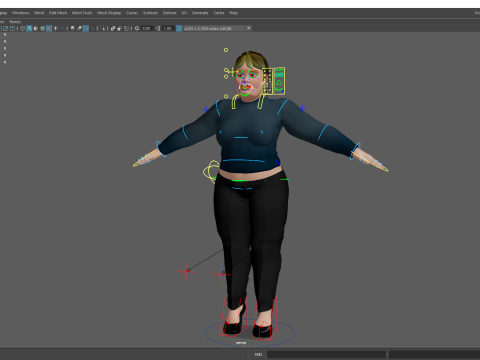
Task: Open the Surfaces menu
Action: pos(151,13)
